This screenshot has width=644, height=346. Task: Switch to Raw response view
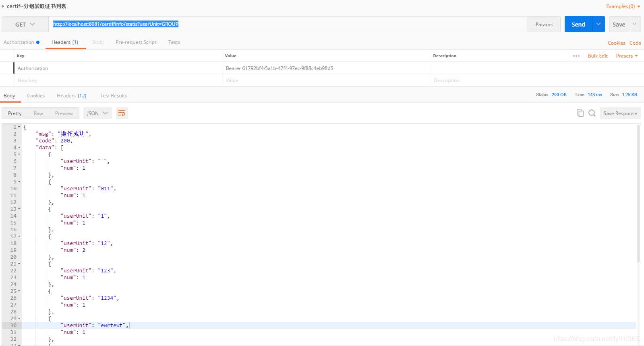point(38,113)
